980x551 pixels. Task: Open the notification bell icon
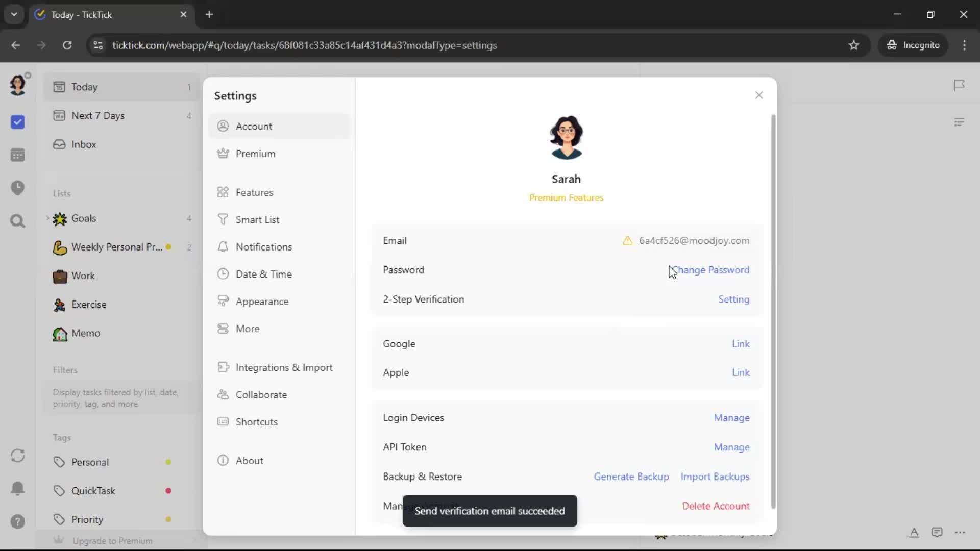(x=17, y=488)
